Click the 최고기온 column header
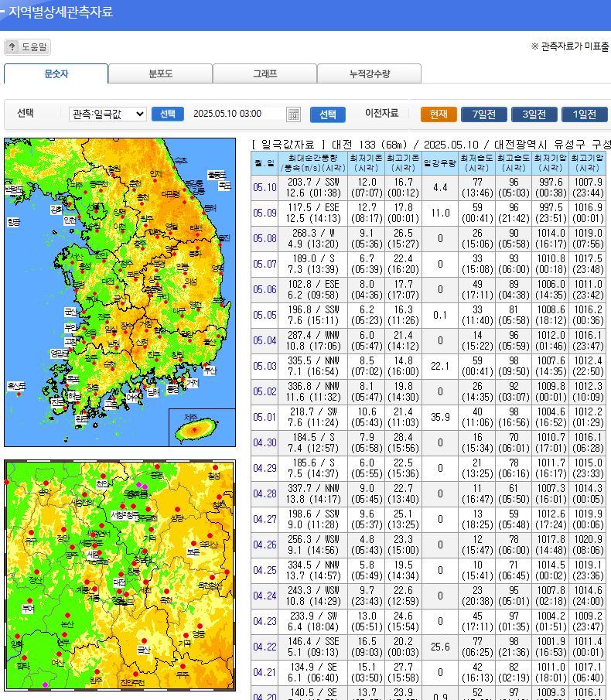This screenshot has height=700, width=611. (x=403, y=163)
